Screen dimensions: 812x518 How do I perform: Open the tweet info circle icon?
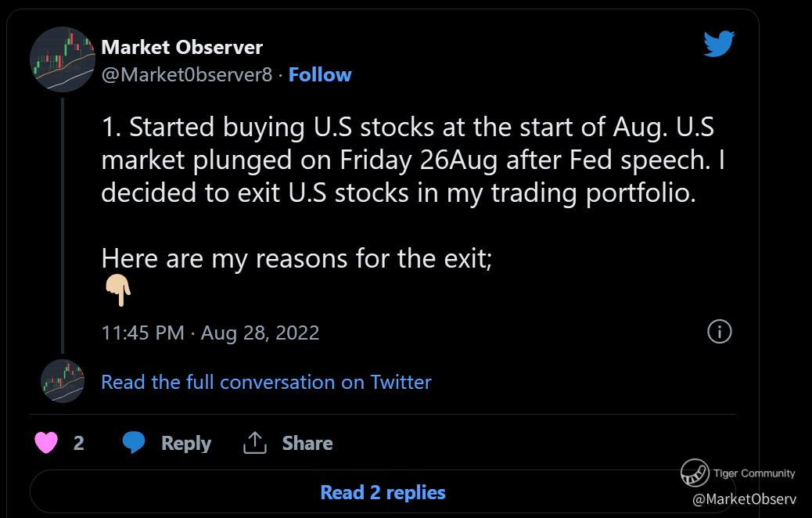tap(719, 332)
